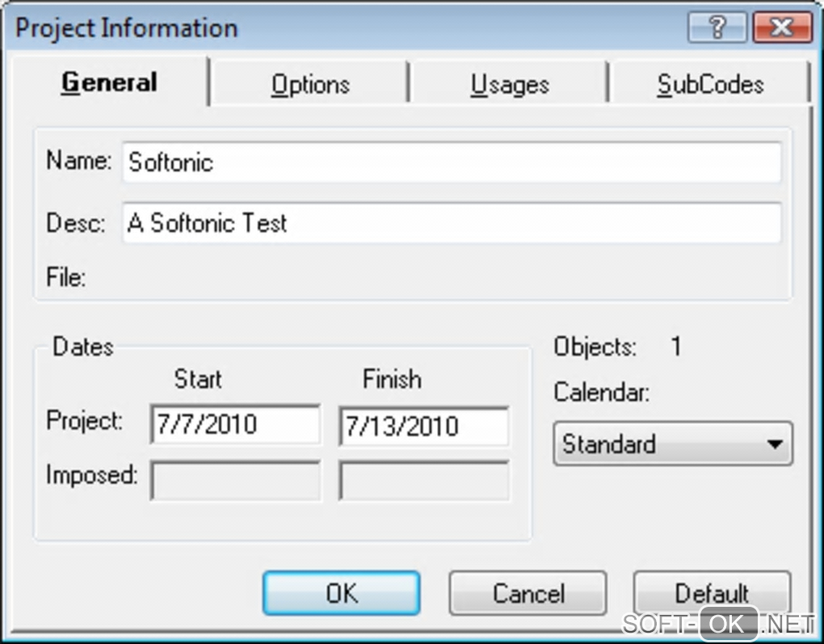
Task: Click the Desc field with A Softonic Test
Action: [452, 223]
